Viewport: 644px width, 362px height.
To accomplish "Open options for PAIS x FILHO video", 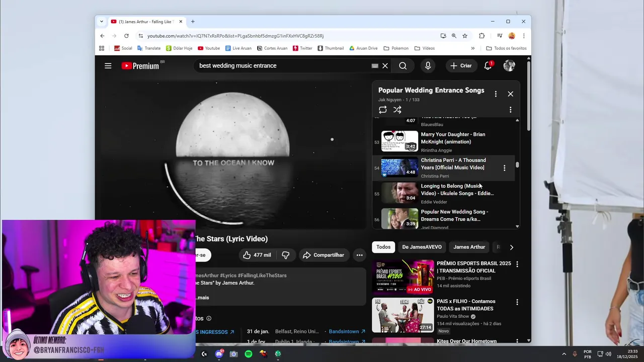I will 517,302.
